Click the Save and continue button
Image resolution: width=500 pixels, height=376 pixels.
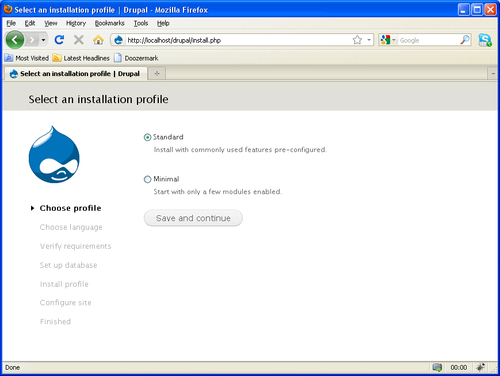pyautogui.click(x=193, y=218)
